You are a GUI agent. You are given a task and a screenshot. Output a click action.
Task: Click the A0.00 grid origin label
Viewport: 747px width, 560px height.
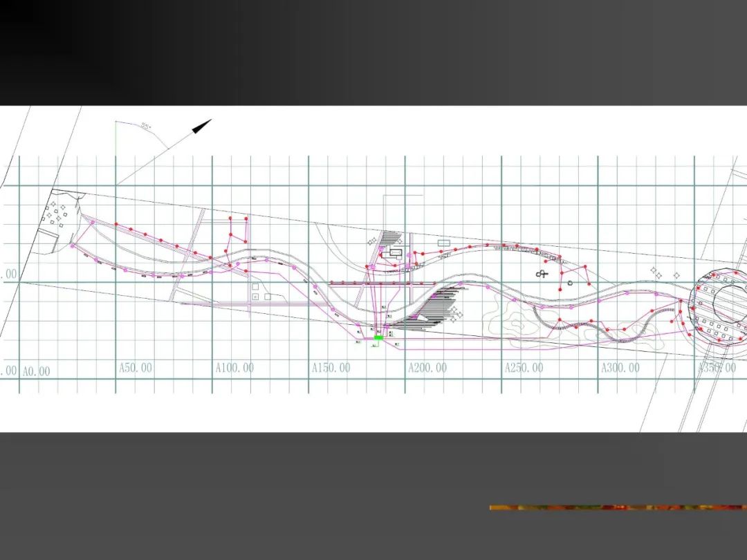click(x=36, y=371)
